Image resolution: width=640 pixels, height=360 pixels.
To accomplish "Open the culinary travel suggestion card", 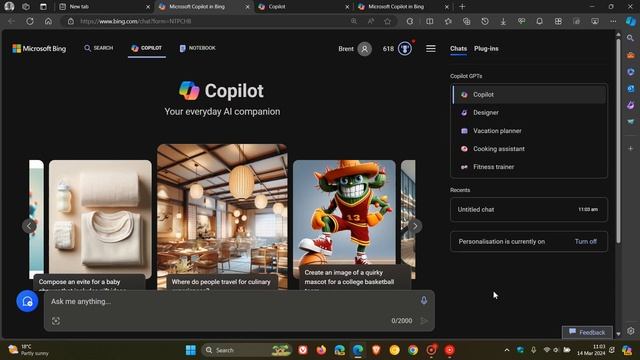I will pos(222,217).
